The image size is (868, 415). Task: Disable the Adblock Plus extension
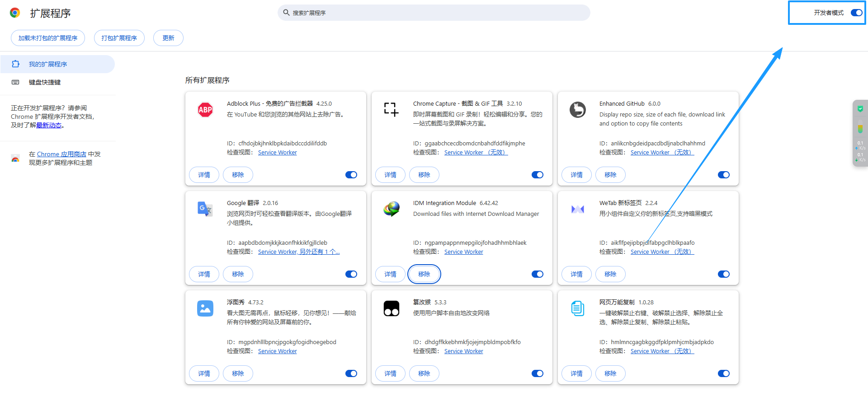coord(351,175)
